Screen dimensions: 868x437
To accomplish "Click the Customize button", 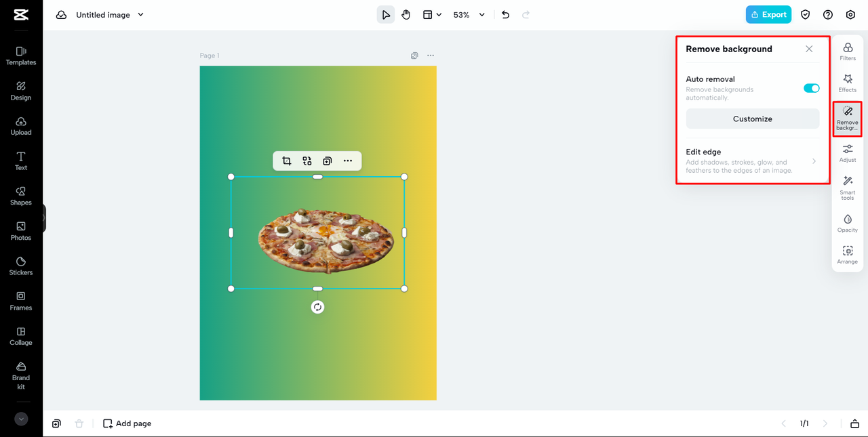I will pos(753,119).
